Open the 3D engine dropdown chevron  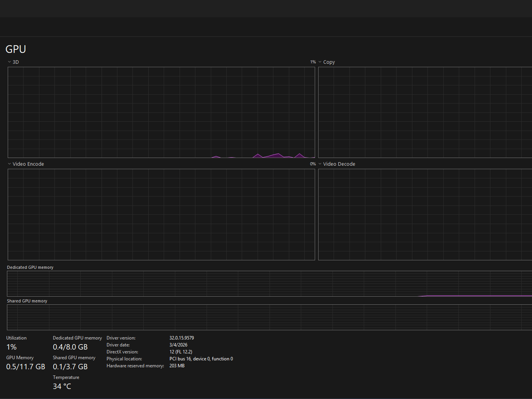coord(9,62)
